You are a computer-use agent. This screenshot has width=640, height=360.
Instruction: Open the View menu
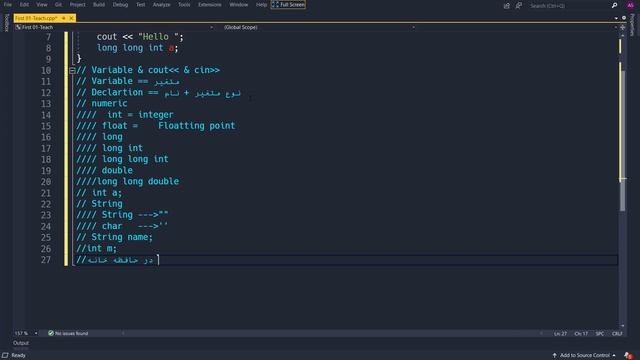tap(42, 4)
